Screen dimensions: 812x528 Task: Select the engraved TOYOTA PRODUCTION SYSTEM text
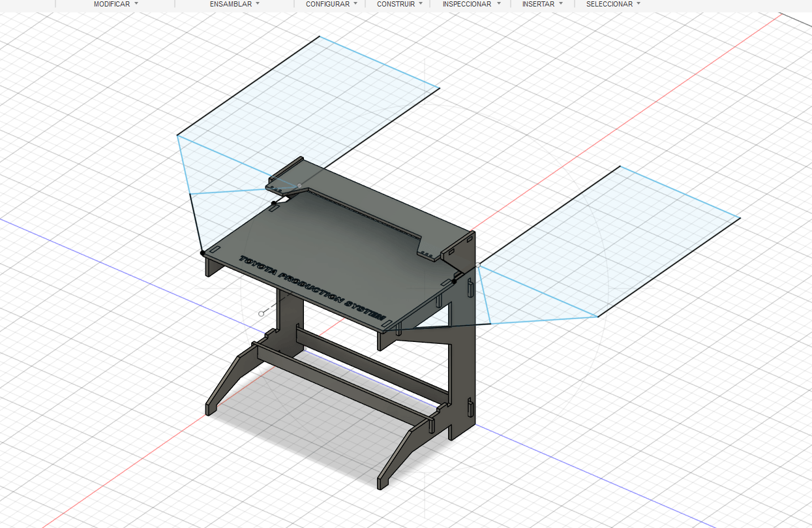pos(313,287)
